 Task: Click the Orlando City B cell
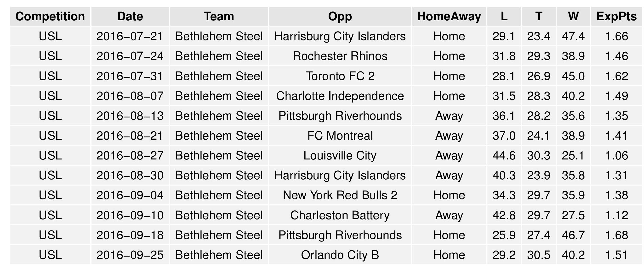340,255
